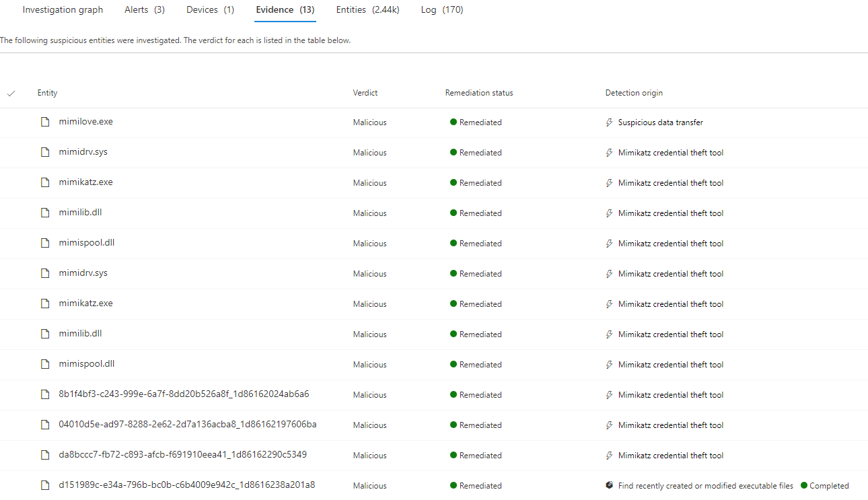Click Remediated text in the mimilove.exe row
Image resolution: width=868 pixels, height=500 pixels.
pyautogui.click(x=480, y=122)
